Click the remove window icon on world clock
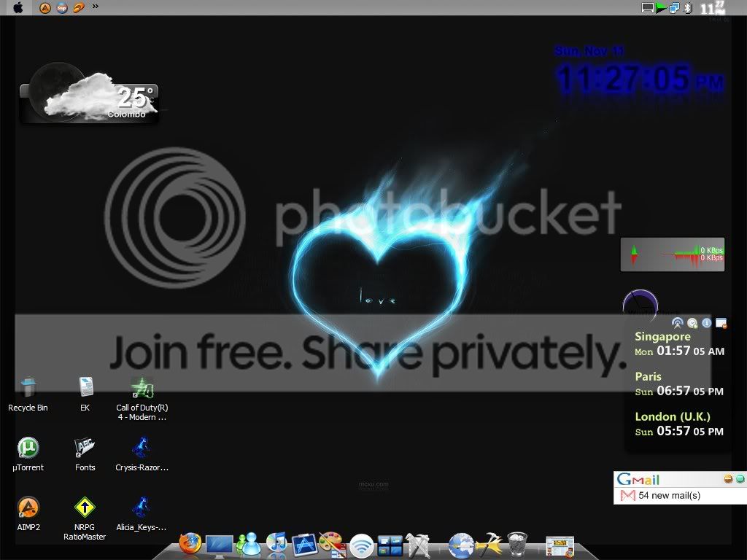 pos(721,323)
